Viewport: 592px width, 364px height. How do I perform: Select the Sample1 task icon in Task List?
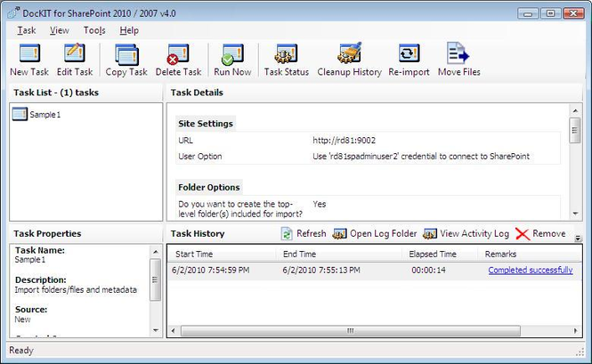(x=20, y=114)
